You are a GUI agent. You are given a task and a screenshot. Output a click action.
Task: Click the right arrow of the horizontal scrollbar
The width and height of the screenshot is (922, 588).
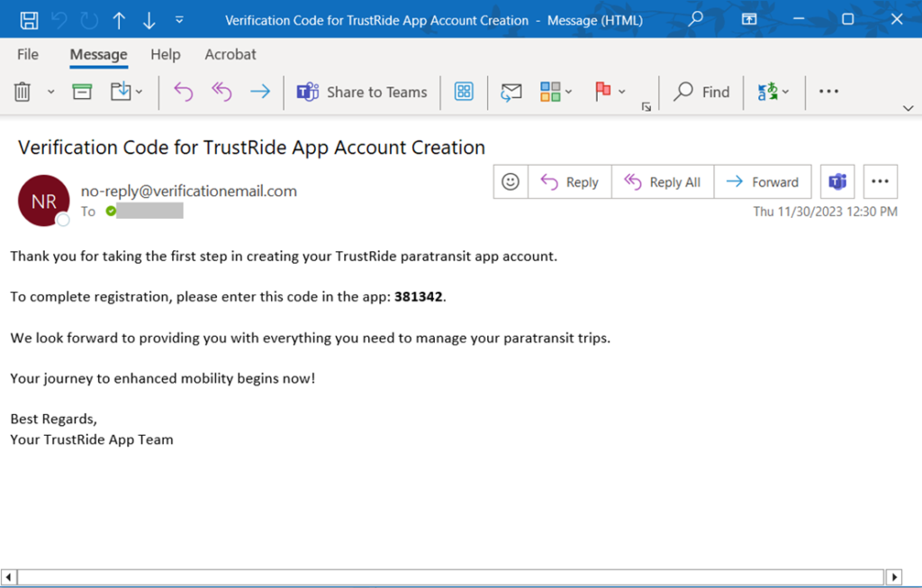click(894, 577)
